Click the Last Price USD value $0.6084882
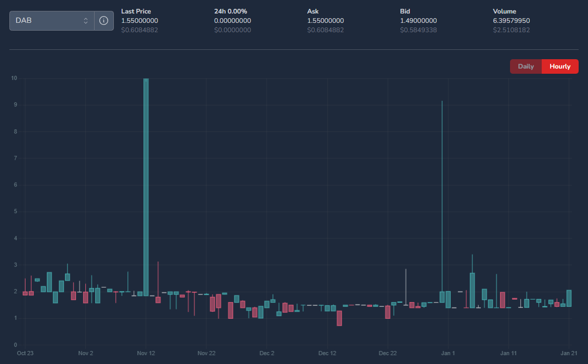Image resolution: width=588 pixels, height=364 pixels. pos(139,30)
